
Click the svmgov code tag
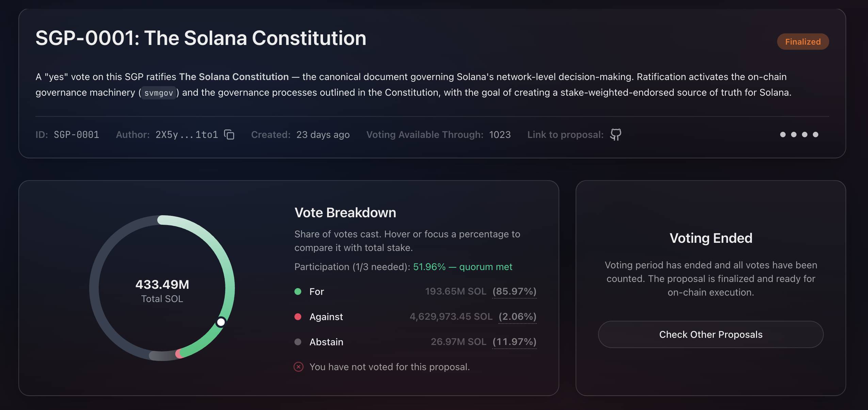tap(159, 93)
